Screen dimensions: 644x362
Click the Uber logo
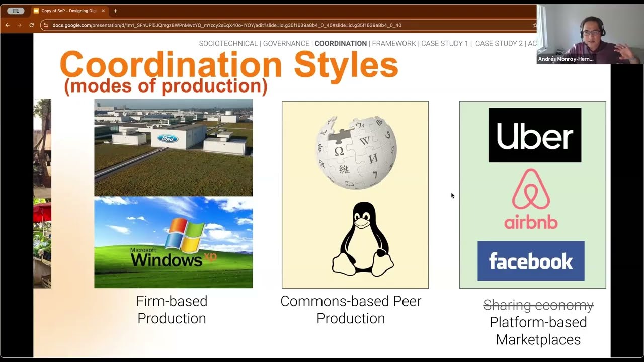[535, 135]
